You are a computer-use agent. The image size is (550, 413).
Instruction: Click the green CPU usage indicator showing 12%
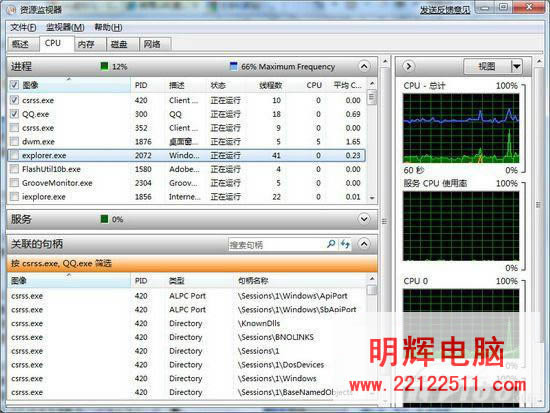[104, 66]
